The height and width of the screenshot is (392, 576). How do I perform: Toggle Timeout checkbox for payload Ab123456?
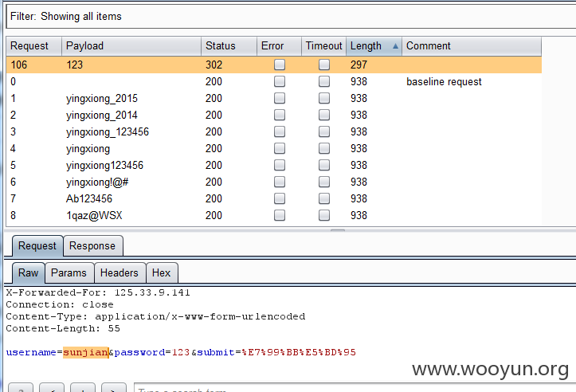pyautogui.click(x=324, y=198)
